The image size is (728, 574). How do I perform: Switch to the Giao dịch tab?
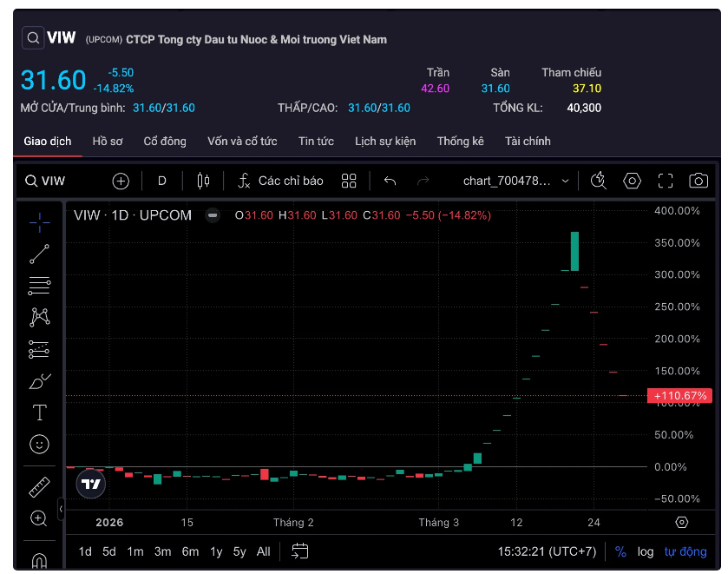pos(48,142)
